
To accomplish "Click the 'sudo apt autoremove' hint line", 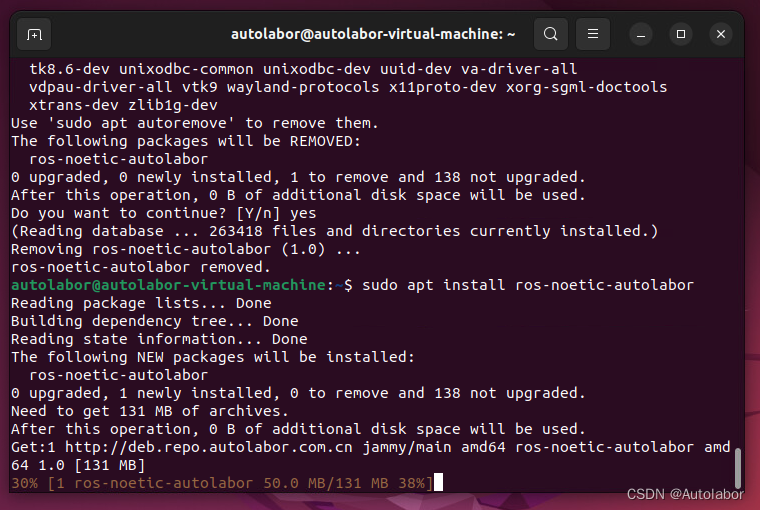I will (195, 123).
